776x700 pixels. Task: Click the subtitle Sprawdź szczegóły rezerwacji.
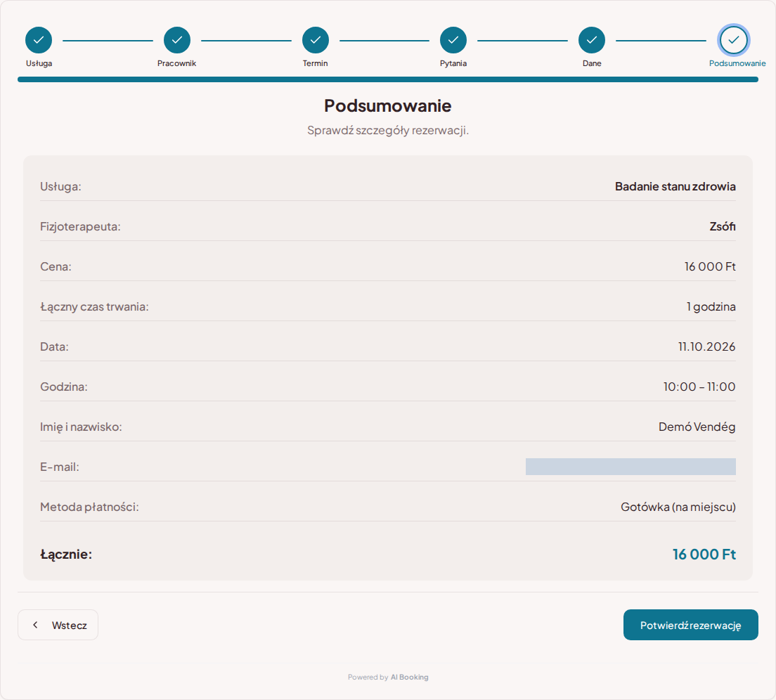click(x=388, y=131)
